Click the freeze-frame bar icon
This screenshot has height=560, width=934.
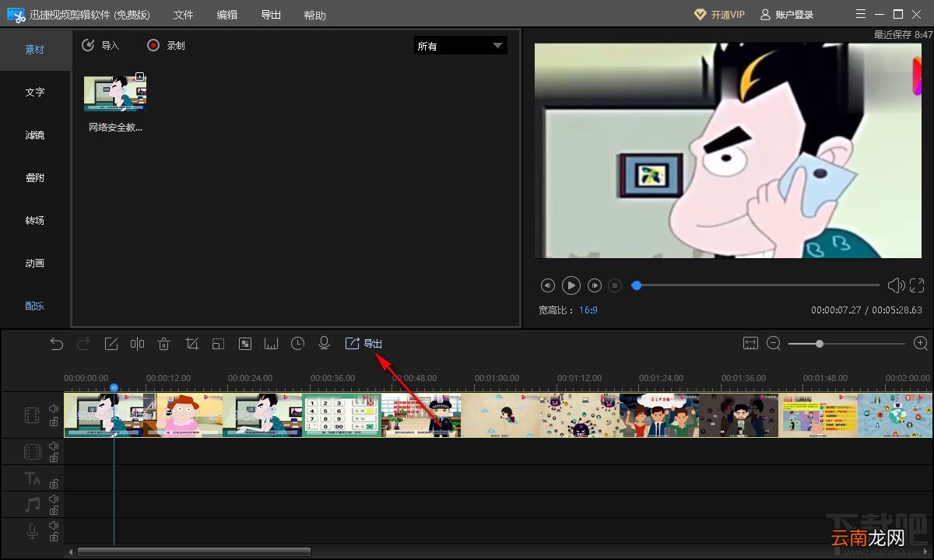pyautogui.click(x=271, y=344)
